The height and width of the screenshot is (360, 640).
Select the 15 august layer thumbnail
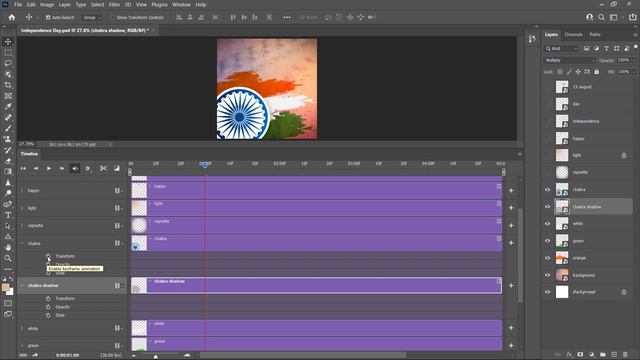point(562,87)
